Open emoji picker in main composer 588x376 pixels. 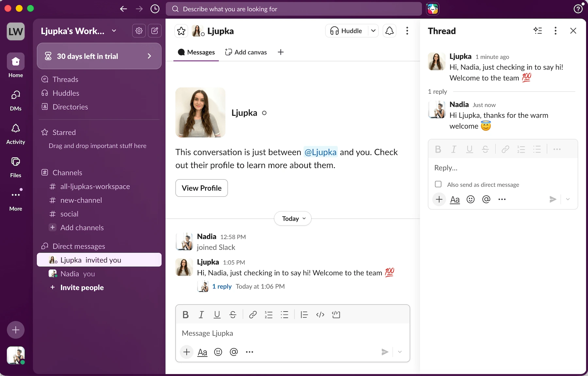click(x=218, y=352)
